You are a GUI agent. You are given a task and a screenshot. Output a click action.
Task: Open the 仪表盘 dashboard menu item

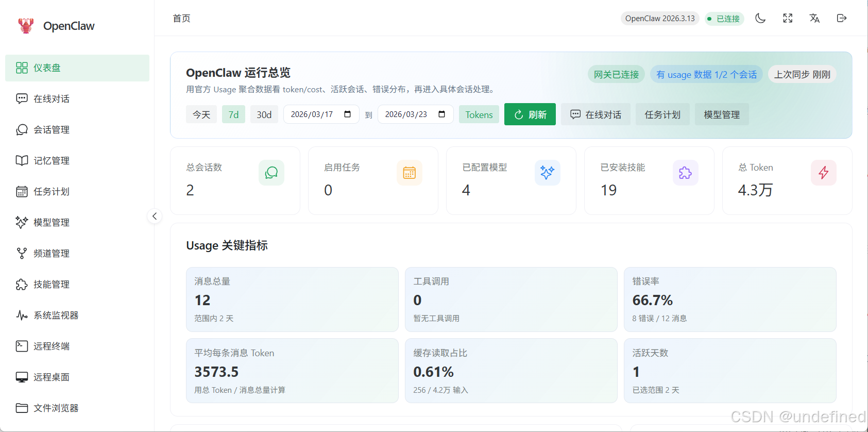click(77, 68)
